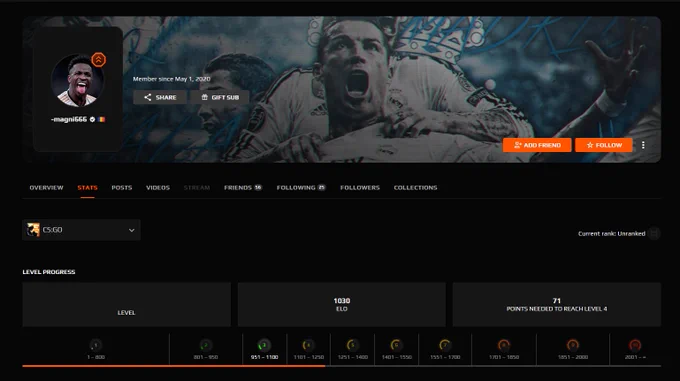Click the profile avatar picture

[78, 81]
